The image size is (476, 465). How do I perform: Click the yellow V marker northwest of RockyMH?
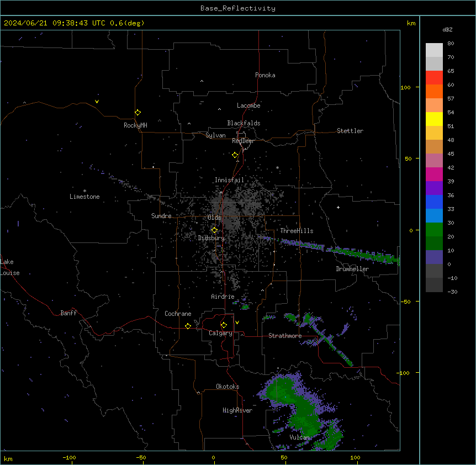tap(97, 102)
